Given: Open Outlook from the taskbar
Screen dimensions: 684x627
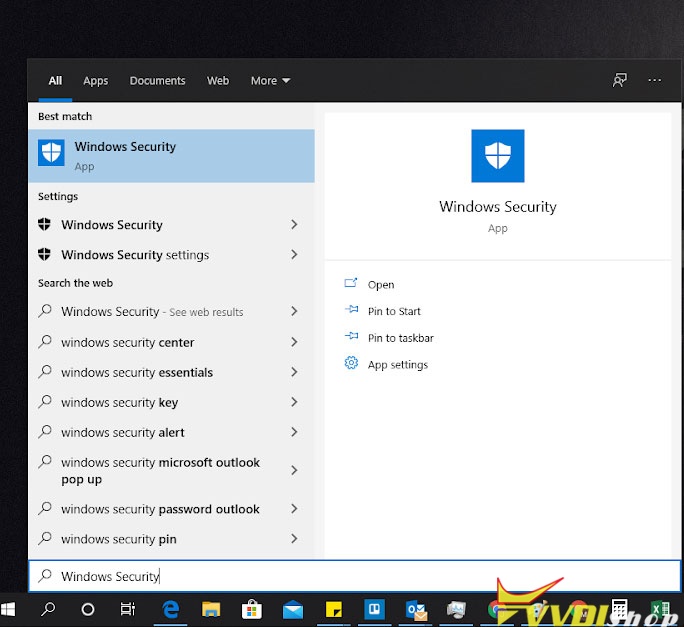Looking at the screenshot, I should [x=416, y=610].
